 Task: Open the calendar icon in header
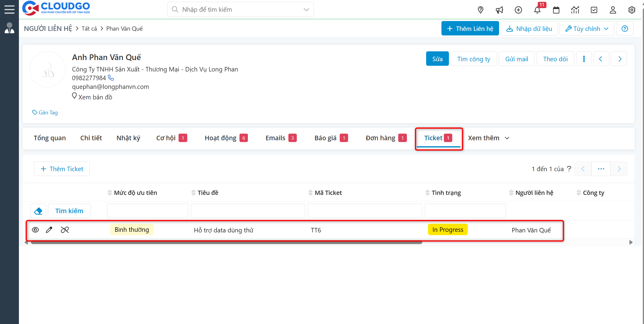[x=556, y=10]
